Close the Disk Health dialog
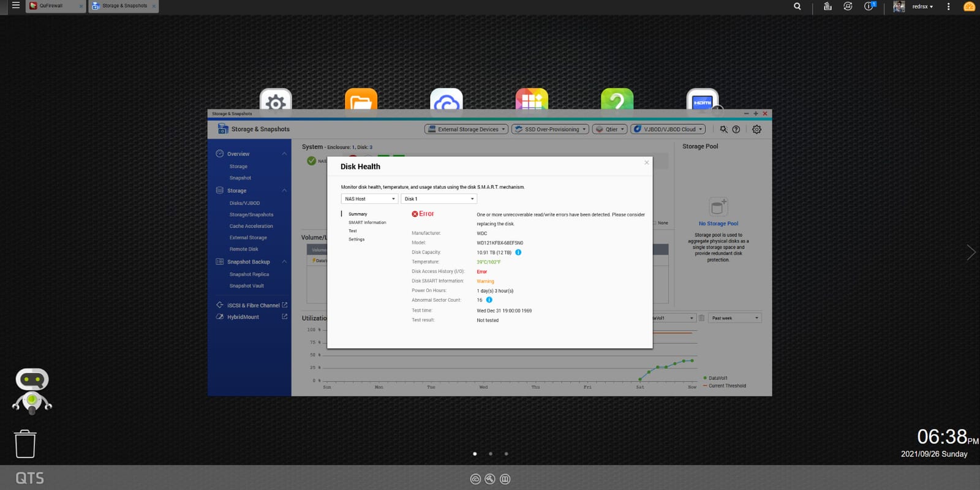 coord(646,162)
